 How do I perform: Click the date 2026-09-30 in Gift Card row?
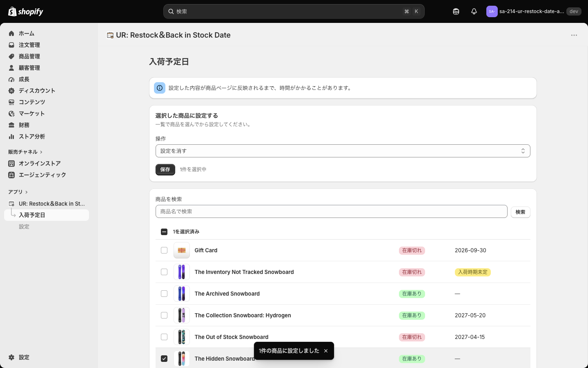tap(470, 250)
